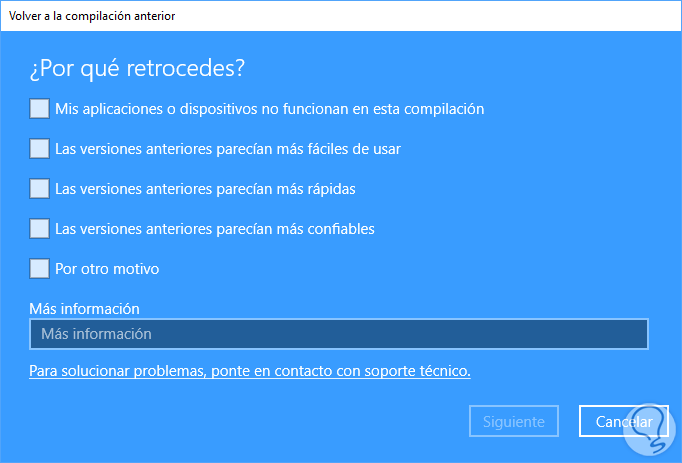The width and height of the screenshot is (682, 463).
Task: Click the 'más confiables' option label
Action: tap(215, 229)
